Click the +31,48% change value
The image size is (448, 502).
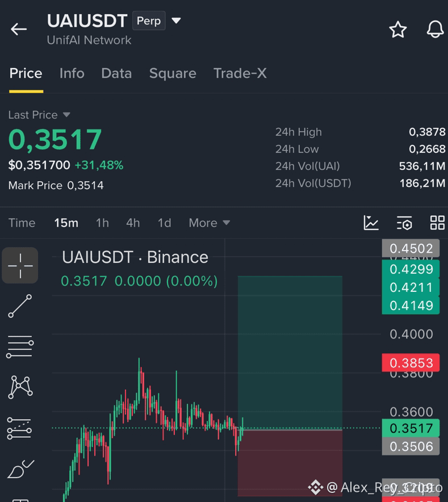(x=99, y=165)
